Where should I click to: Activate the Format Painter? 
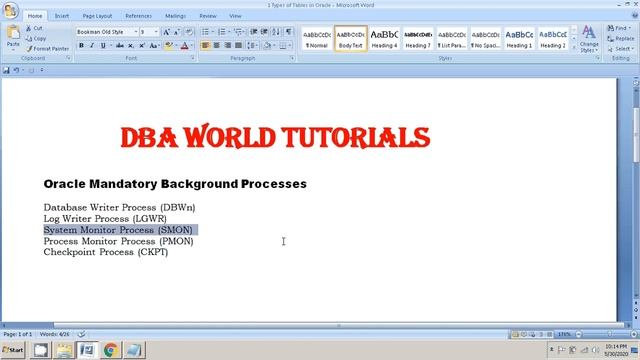pos(48,49)
